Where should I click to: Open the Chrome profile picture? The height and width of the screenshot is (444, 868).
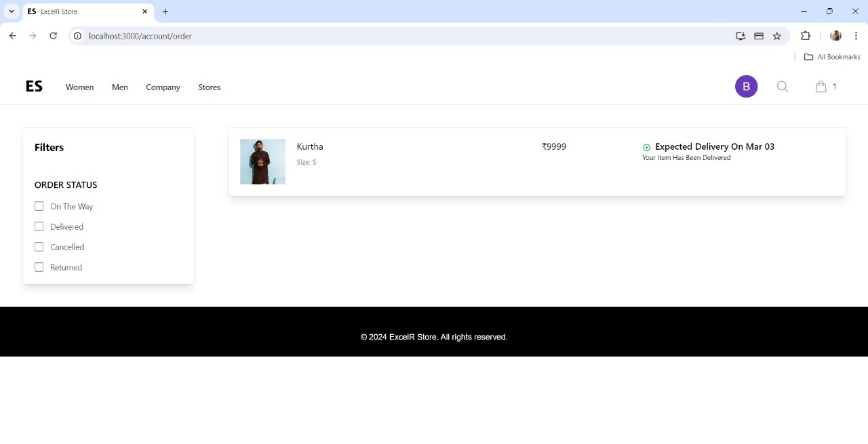(835, 36)
